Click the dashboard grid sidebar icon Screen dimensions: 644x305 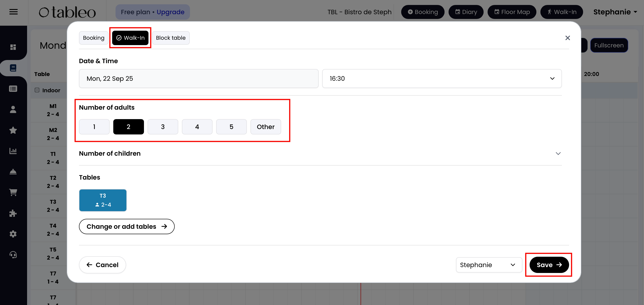[x=13, y=47]
